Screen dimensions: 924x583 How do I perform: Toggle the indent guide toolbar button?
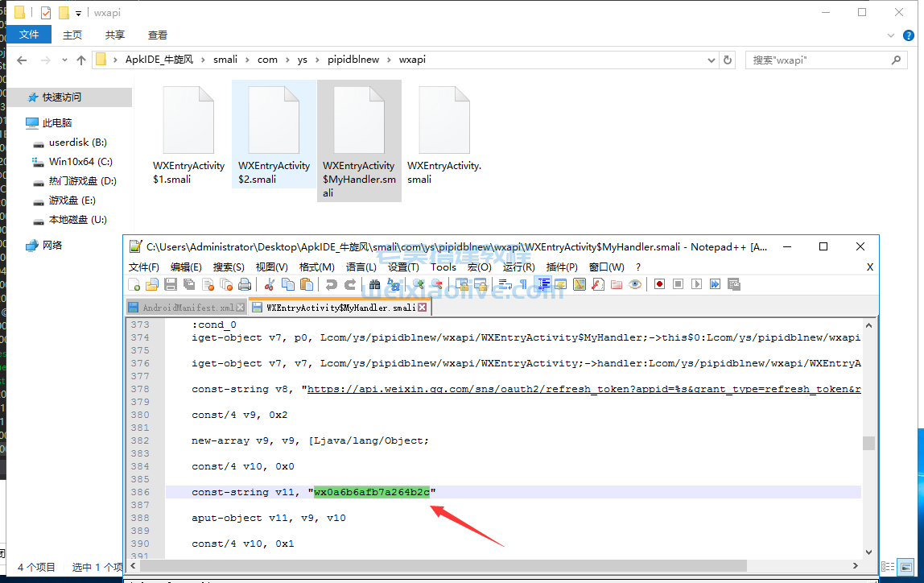click(x=543, y=284)
